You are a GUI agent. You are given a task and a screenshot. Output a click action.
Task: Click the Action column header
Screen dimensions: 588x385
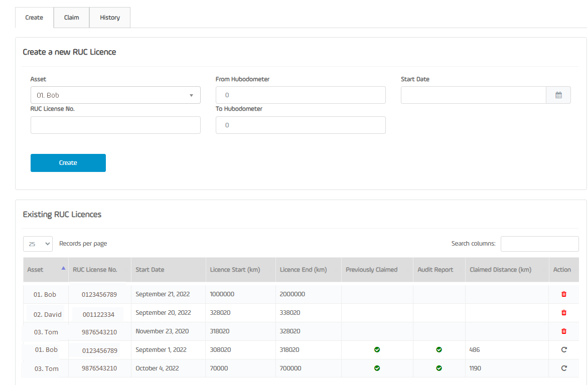pos(563,270)
